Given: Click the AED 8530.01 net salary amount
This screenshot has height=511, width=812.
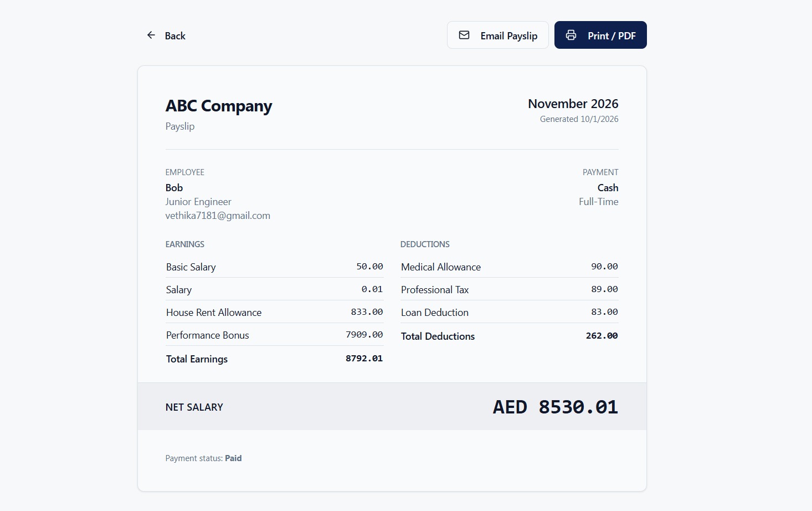Looking at the screenshot, I should click(x=556, y=407).
